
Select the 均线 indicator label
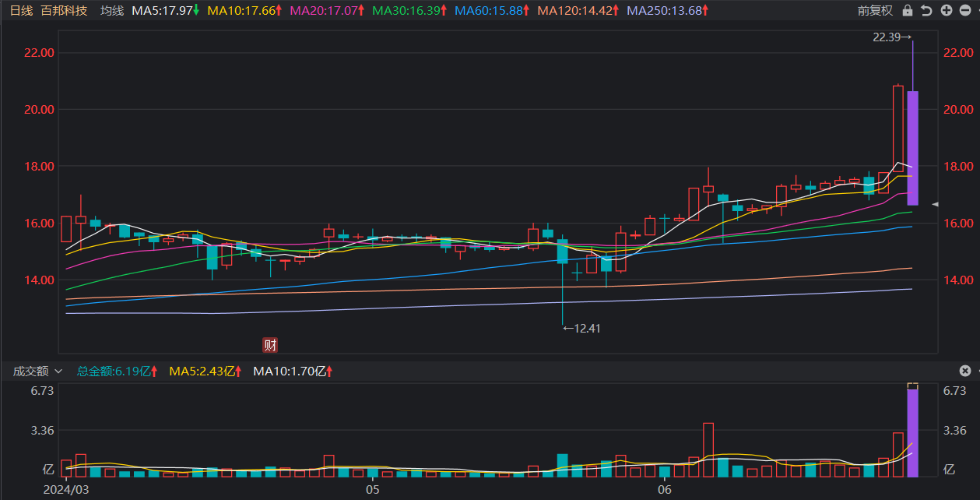point(112,11)
